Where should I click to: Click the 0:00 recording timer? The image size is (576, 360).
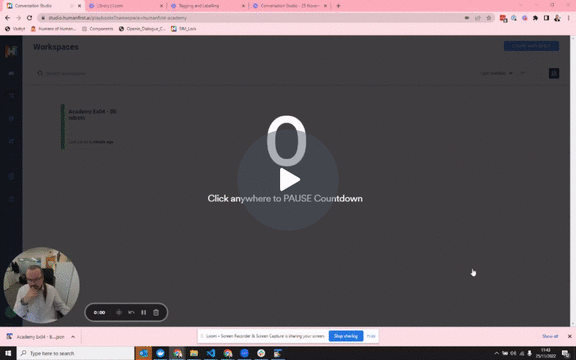[x=99, y=313]
